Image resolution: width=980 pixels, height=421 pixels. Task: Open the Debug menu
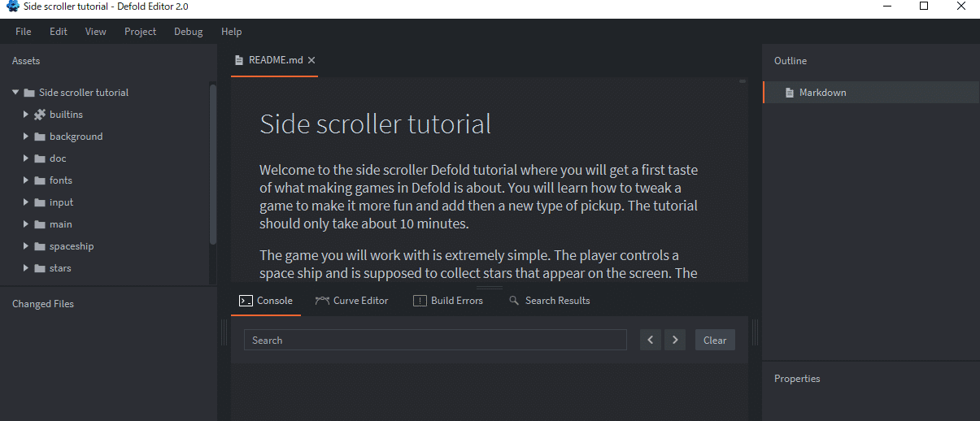(x=189, y=32)
